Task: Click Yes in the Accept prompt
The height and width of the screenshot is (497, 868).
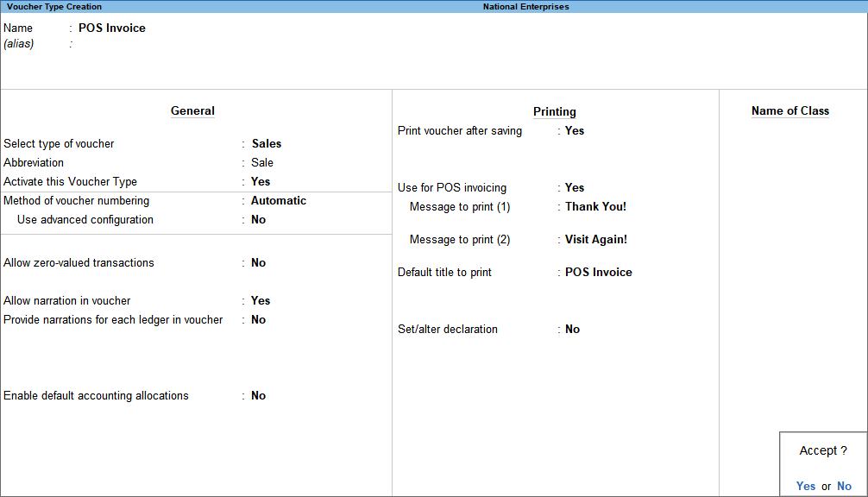Action: [x=806, y=486]
